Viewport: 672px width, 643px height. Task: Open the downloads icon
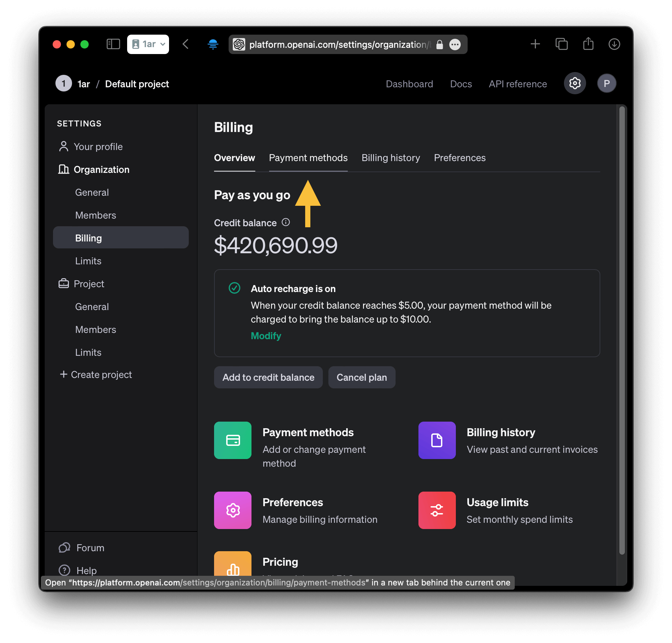614,44
